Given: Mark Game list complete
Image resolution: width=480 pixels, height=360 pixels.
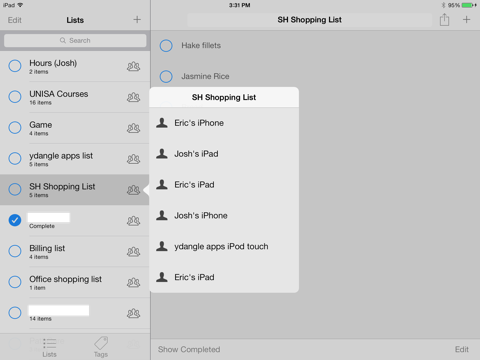Looking at the screenshot, I should [15, 127].
